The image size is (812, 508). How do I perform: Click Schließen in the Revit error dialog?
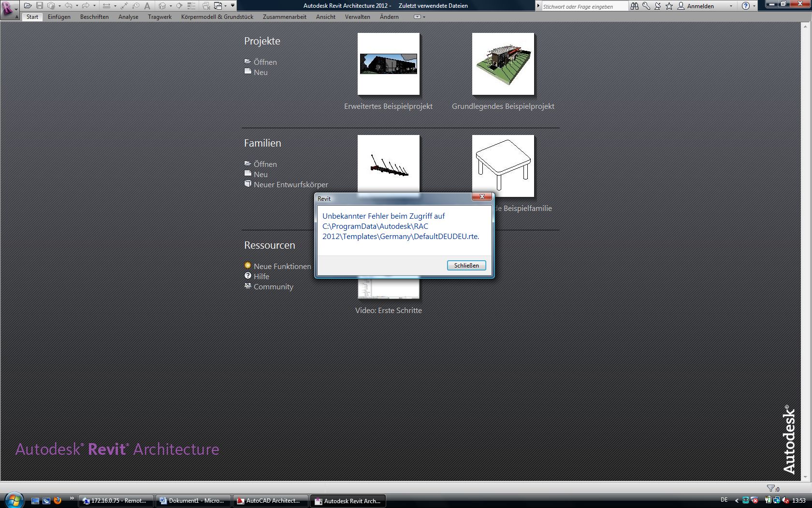tap(466, 265)
